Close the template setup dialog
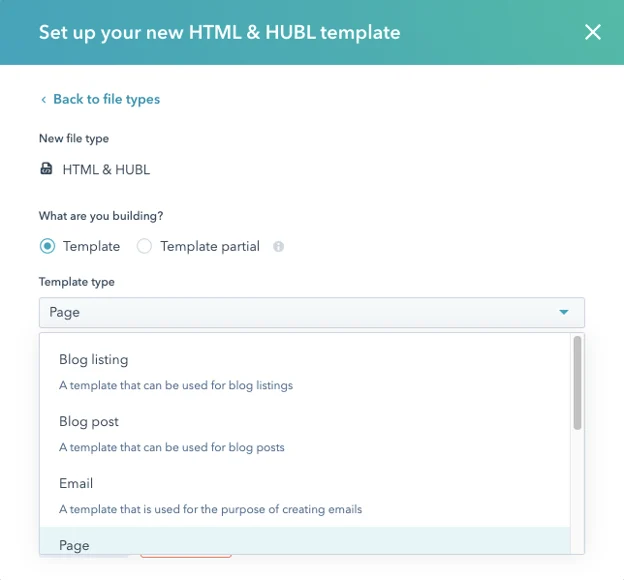The width and height of the screenshot is (624, 580). 593,32
